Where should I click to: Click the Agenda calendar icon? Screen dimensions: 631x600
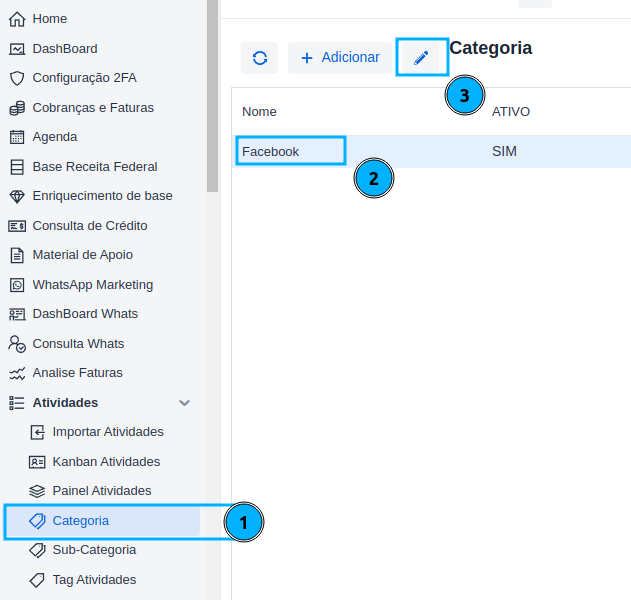(x=16, y=137)
